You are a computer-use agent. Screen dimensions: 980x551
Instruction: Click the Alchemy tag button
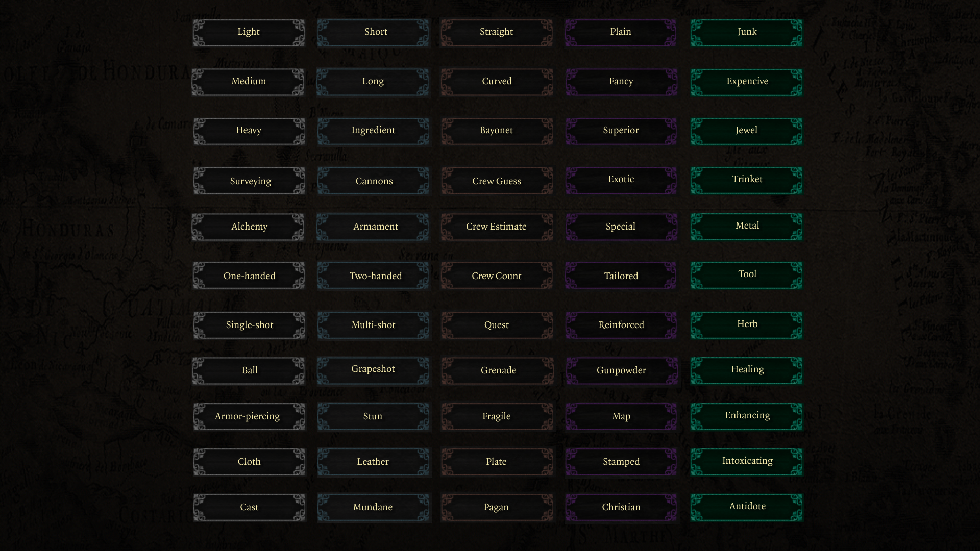click(x=249, y=227)
